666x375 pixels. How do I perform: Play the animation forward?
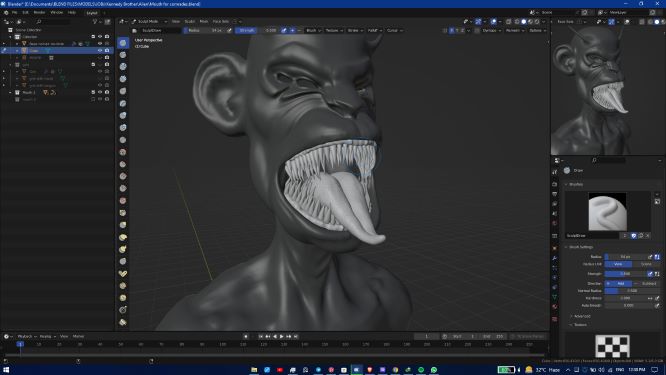point(282,336)
